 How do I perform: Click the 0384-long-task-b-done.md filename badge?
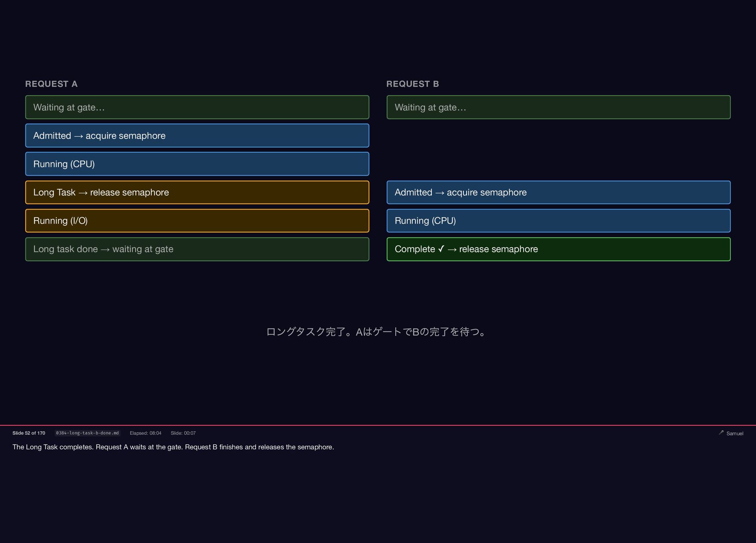tap(87, 433)
